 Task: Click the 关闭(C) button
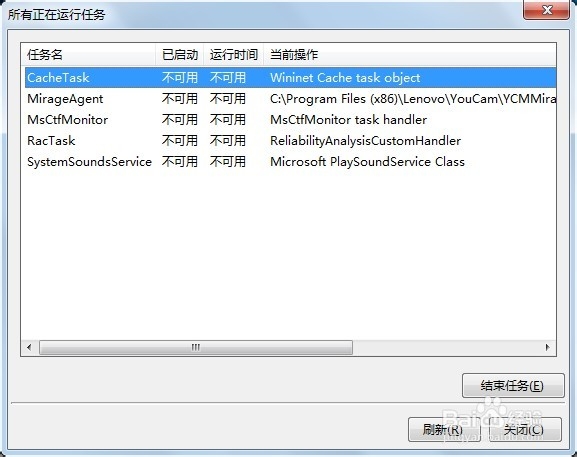(x=525, y=429)
